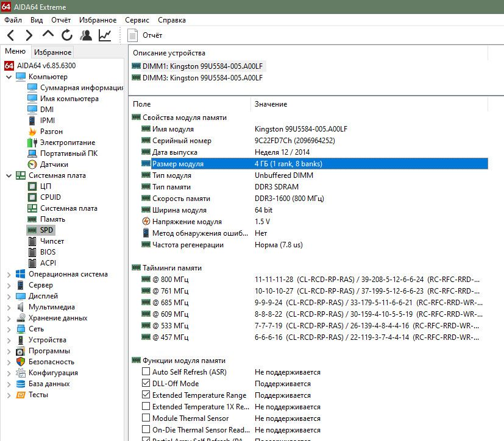Open the Вид menu
This screenshot has height=441, width=504.
[x=37, y=20]
